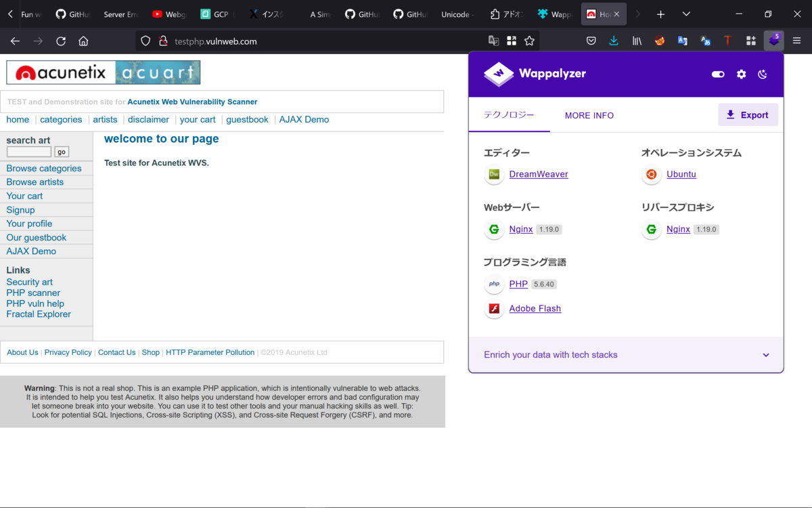Viewport: 812px width, 508px height.
Task: Toggle the Wappalyzer enable switch
Action: coord(718,75)
